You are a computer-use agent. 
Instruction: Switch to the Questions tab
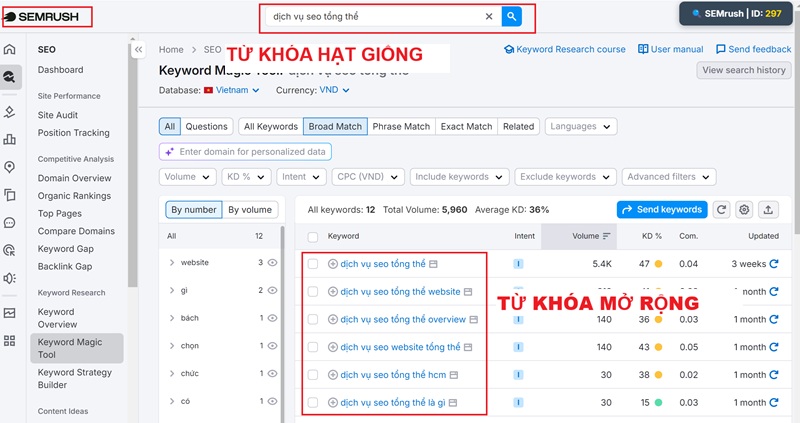click(x=207, y=127)
